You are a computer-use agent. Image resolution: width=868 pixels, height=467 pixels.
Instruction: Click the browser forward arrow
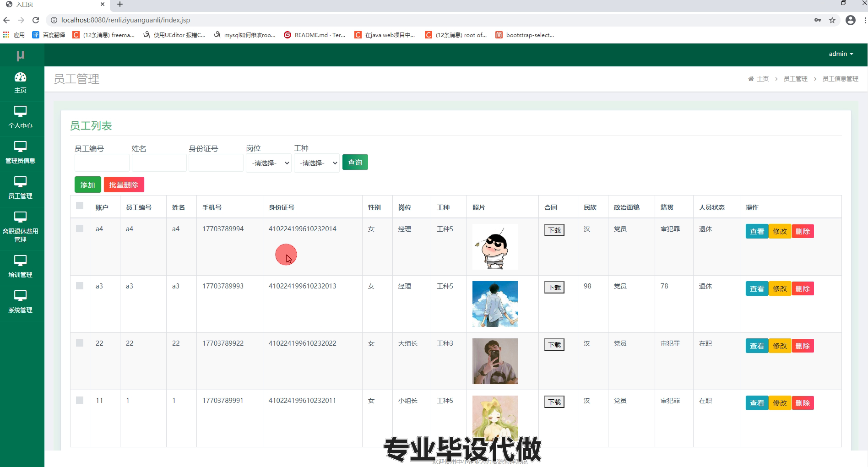(21, 20)
